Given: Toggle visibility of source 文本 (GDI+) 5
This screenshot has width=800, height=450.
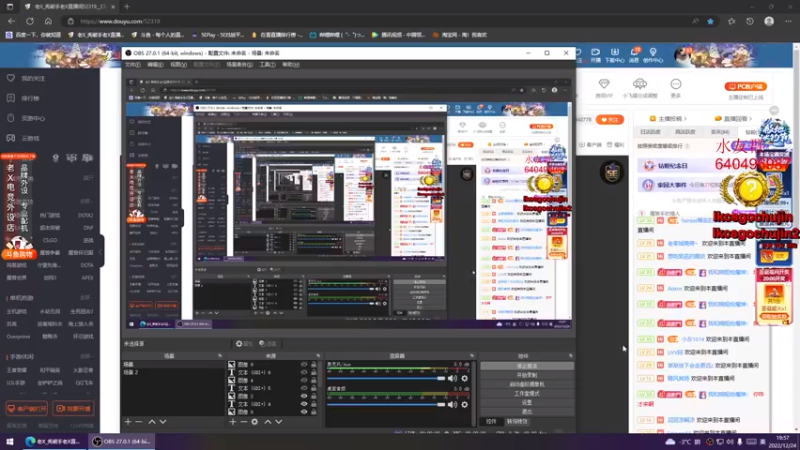Looking at the screenshot, I should (304, 388).
